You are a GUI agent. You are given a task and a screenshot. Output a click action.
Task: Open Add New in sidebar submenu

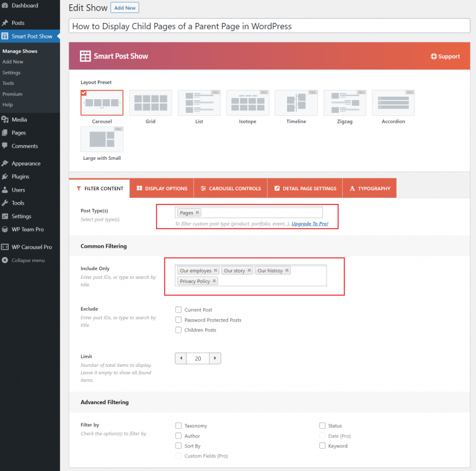(x=13, y=61)
